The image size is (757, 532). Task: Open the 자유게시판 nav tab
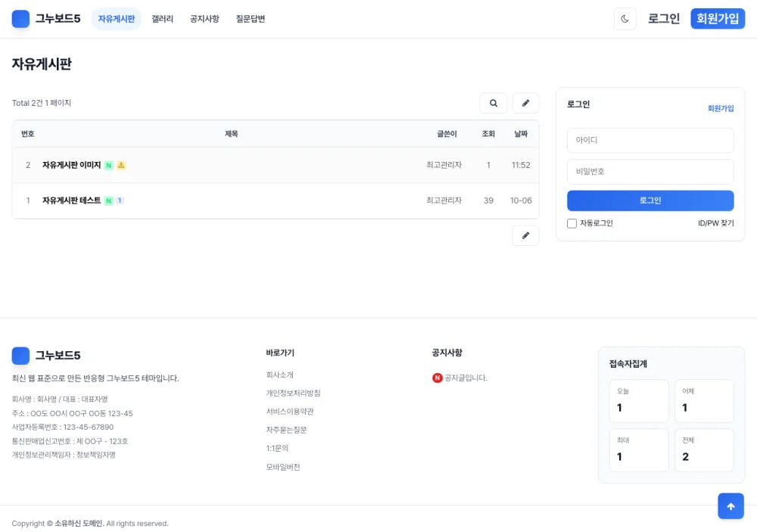tap(117, 19)
